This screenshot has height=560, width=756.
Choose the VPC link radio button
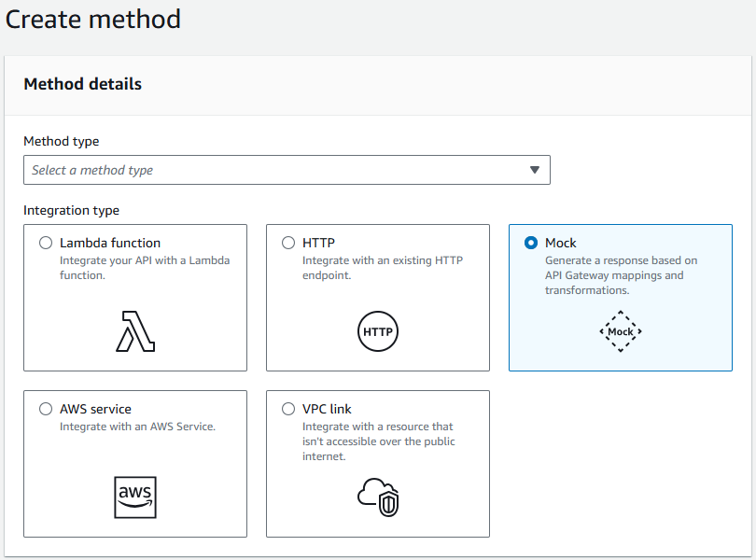tap(288, 409)
